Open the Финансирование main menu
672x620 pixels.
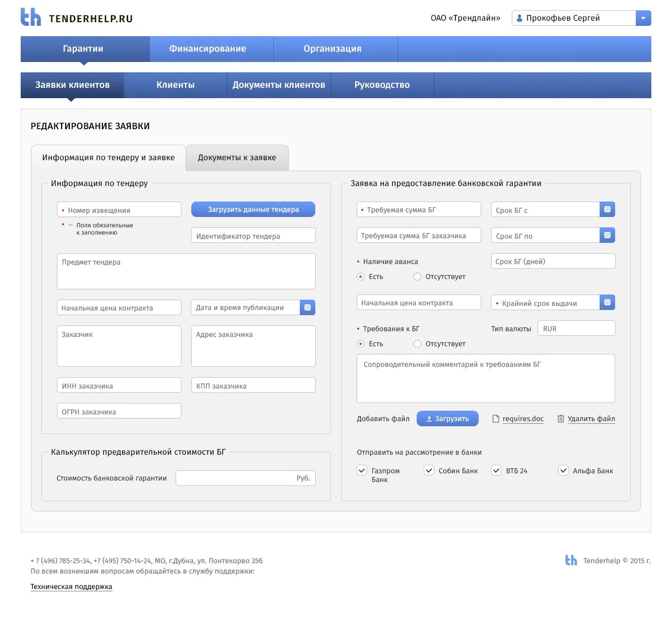(212, 49)
